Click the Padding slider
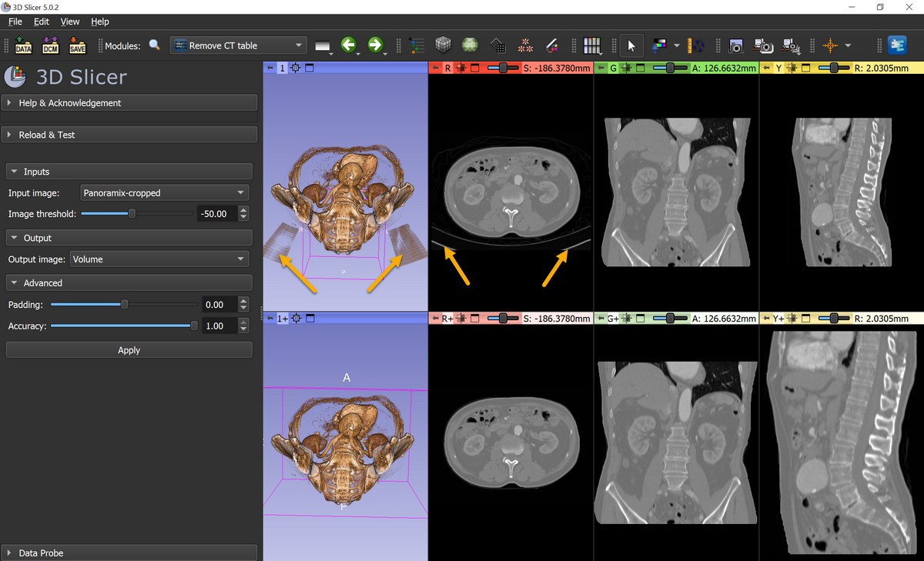The image size is (924, 561). point(123,305)
